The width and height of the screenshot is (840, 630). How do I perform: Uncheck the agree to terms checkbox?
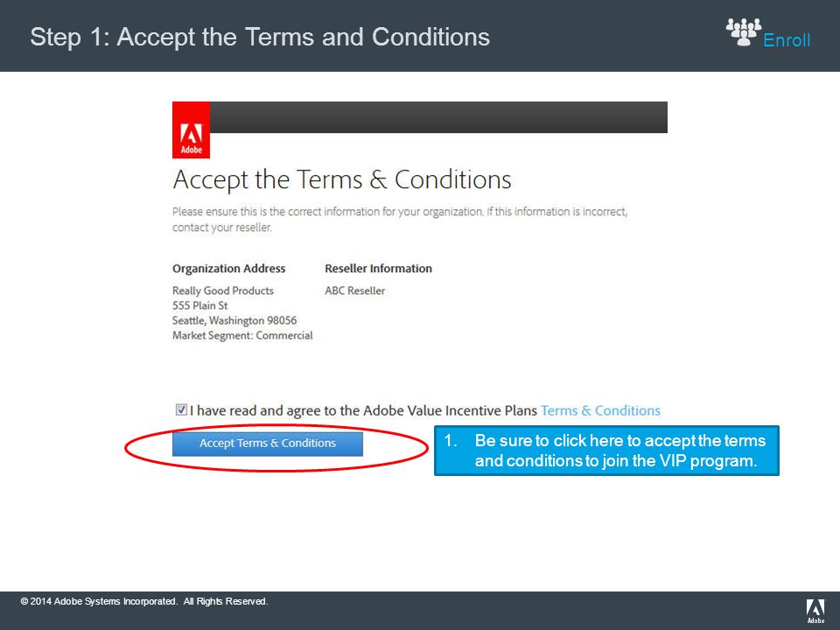click(x=181, y=409)
